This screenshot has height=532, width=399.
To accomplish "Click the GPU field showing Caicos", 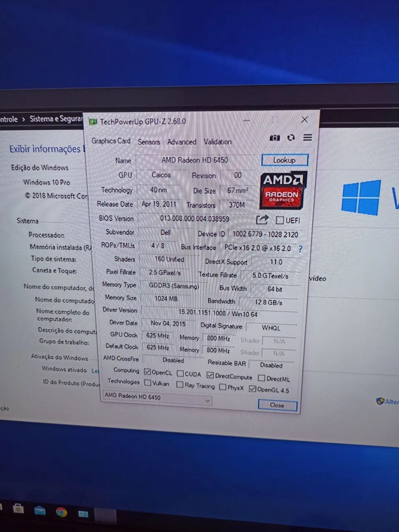I will pos(161,175).
